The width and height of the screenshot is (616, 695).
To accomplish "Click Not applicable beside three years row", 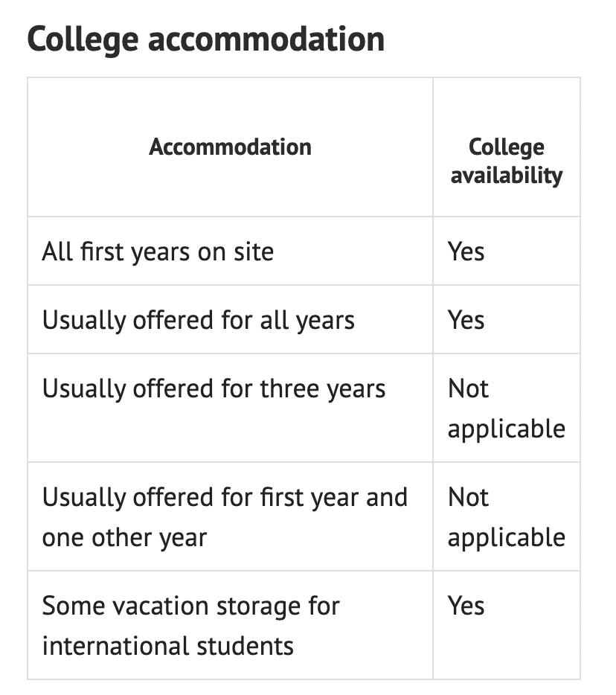I will click(x=507, y=409).
